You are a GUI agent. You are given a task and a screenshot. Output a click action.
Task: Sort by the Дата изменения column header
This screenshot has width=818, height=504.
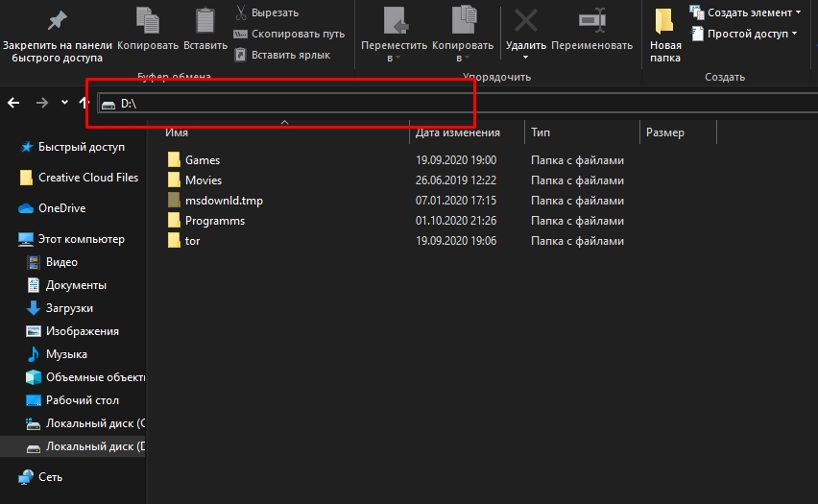click(458, 132)
